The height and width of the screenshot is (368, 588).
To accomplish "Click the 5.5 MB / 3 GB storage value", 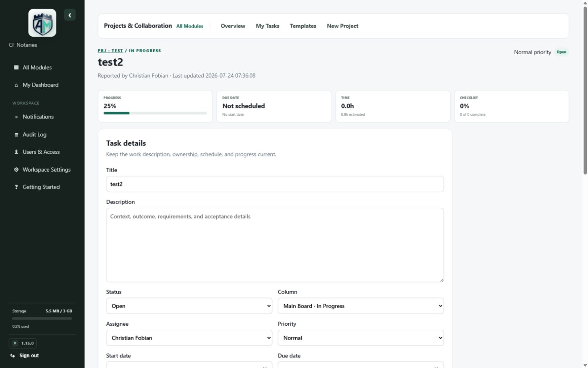I will (59, 311).
